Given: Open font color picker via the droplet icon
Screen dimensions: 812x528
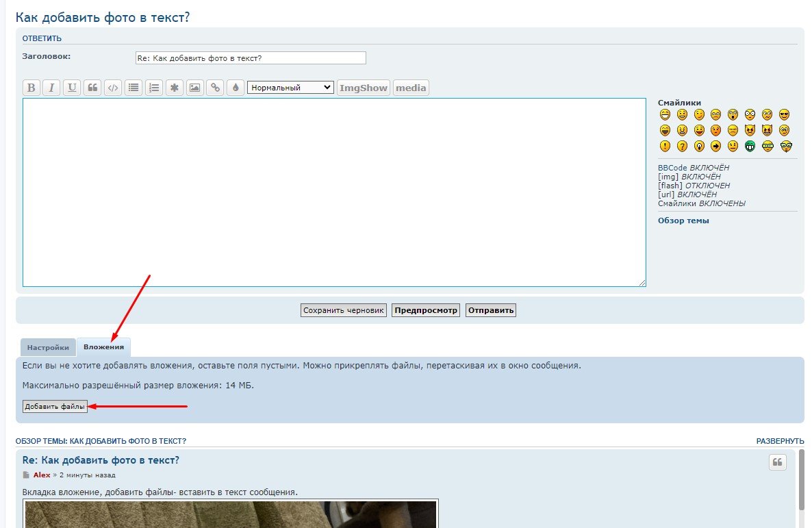Looking at the screenshot, I should 236,88.
